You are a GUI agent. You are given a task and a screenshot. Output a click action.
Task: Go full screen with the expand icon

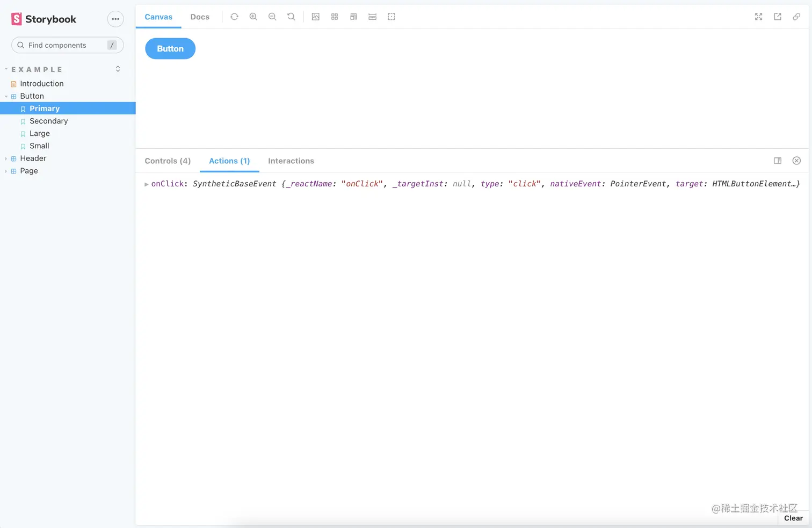(x=758, y=17)
